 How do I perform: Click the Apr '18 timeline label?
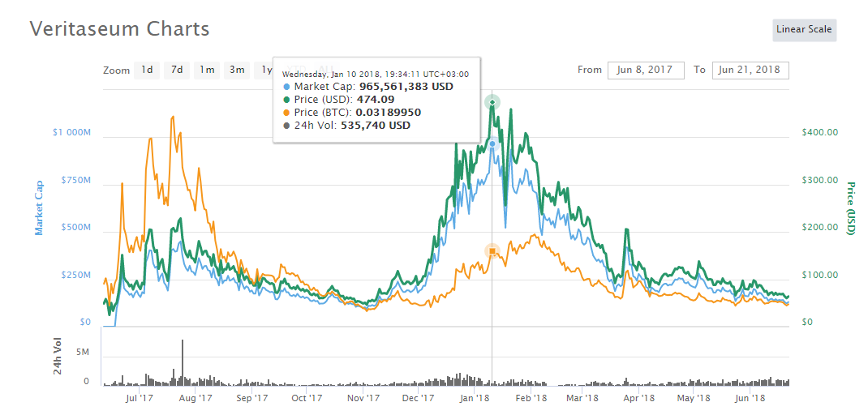(638, 397)
